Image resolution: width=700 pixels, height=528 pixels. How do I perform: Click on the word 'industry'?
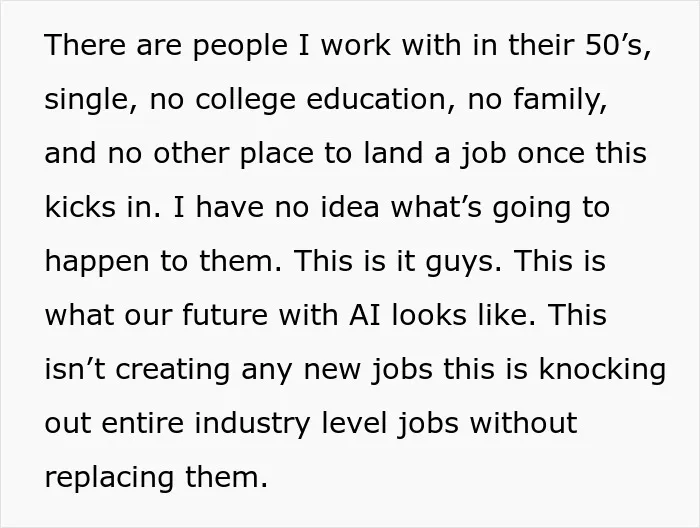[x=252, y=424]
